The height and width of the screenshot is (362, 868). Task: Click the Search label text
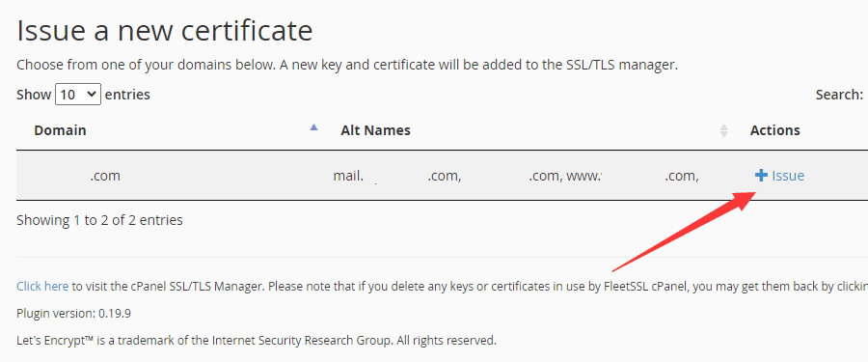click(x=839, y=95)
